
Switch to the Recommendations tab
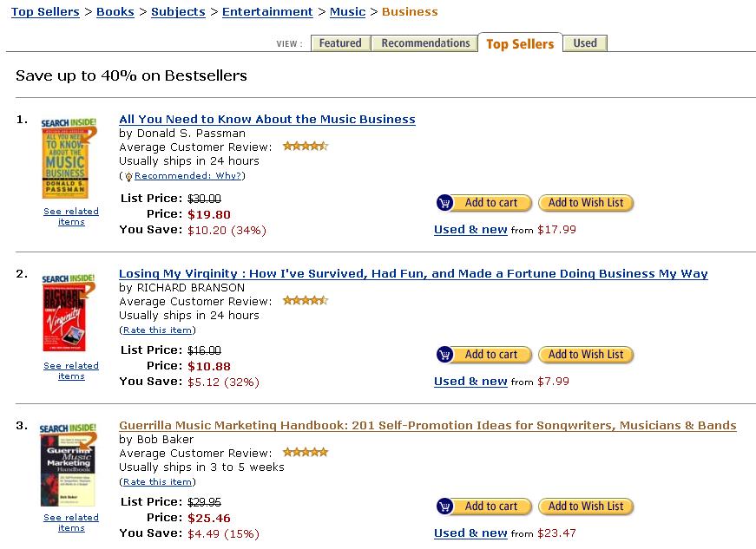pyautogui.click(x=425, y=43)
